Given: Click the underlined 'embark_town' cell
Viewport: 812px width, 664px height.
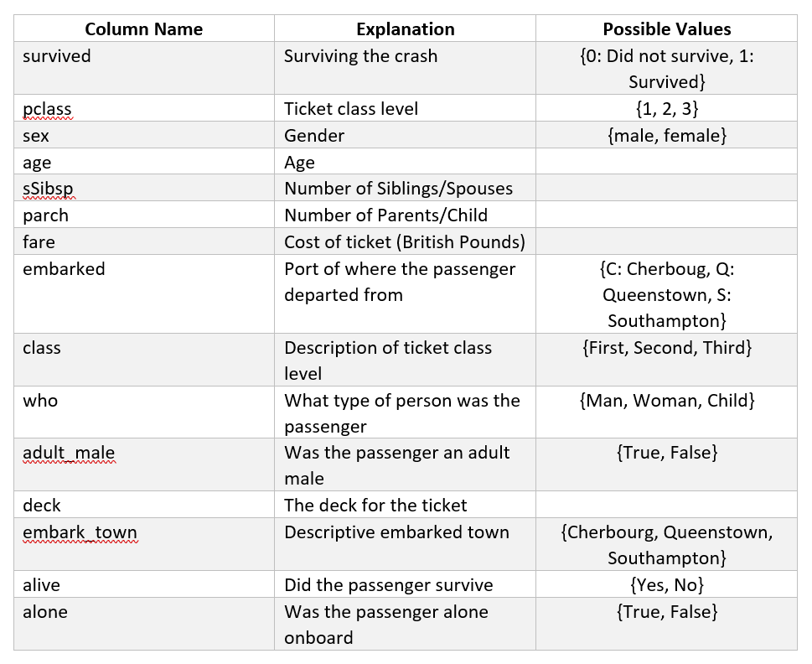Looking at the screenshot, I should pos(80,532).
